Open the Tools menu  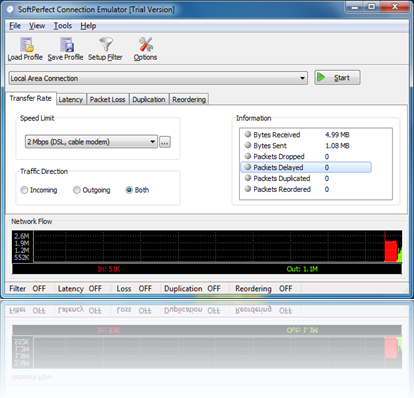point(63,26)
